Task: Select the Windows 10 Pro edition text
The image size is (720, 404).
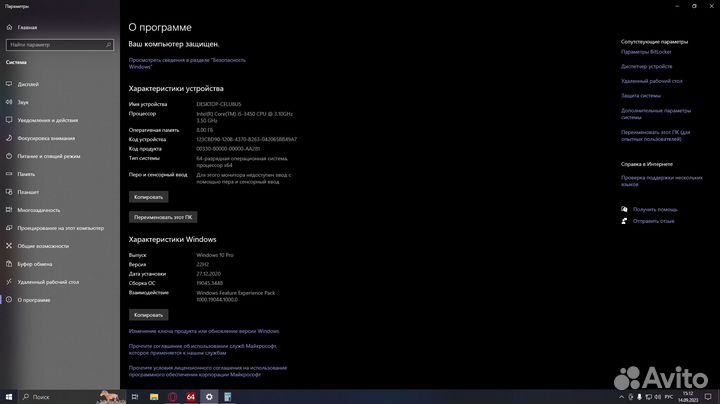Action: click(215, 255)
